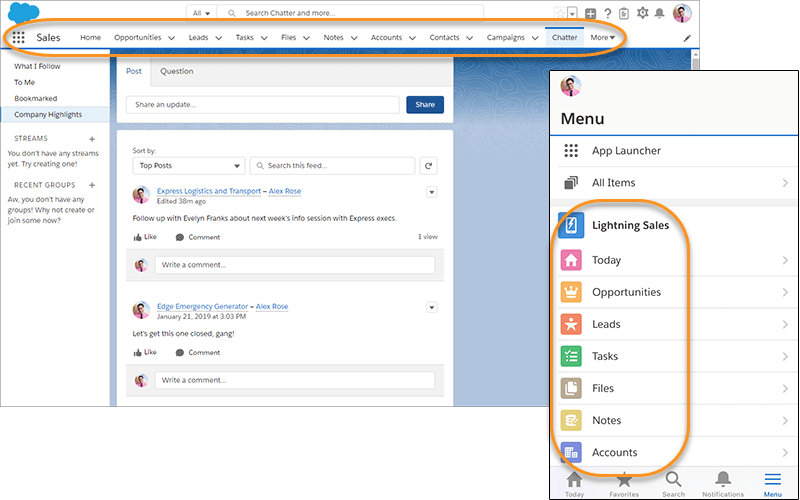Tap Today home in mobile bottom bar

coord(574,484)
